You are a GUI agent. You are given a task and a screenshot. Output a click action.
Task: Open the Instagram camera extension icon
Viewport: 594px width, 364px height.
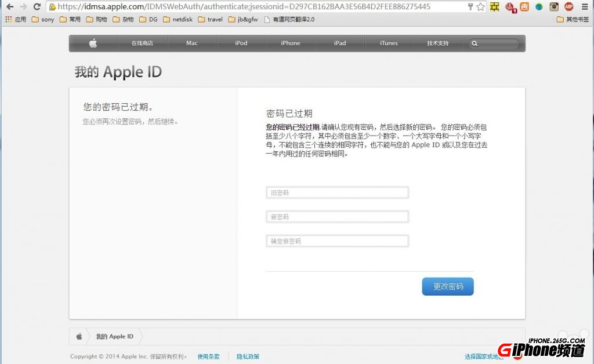click(554, 7)
